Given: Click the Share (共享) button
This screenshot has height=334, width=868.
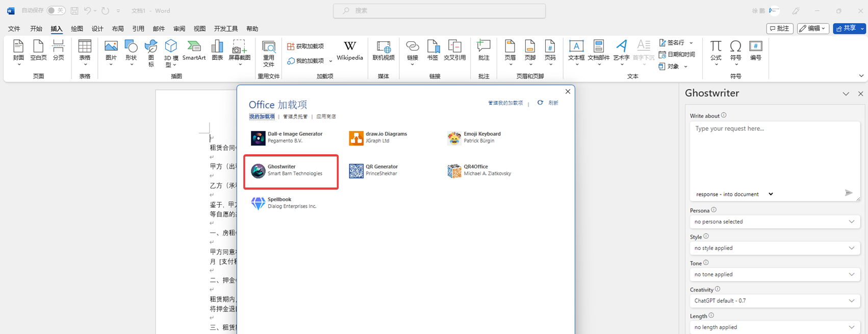Looking at the screenshot, I should click(x=850, y=29).
